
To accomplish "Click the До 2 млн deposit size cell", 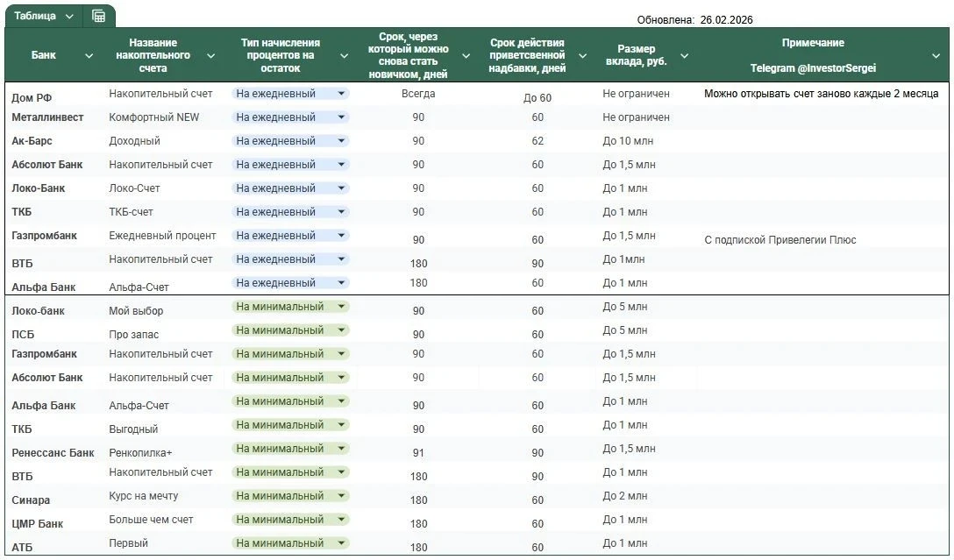I will (625, 496).
